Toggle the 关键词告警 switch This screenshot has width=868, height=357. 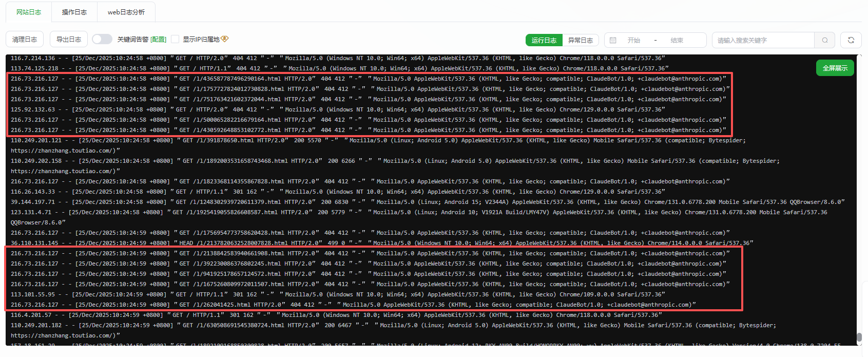[x=102, y=39]
